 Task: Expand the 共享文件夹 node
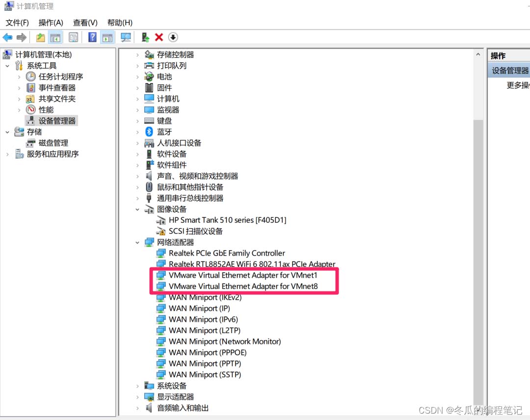click(x=19, y=99)
